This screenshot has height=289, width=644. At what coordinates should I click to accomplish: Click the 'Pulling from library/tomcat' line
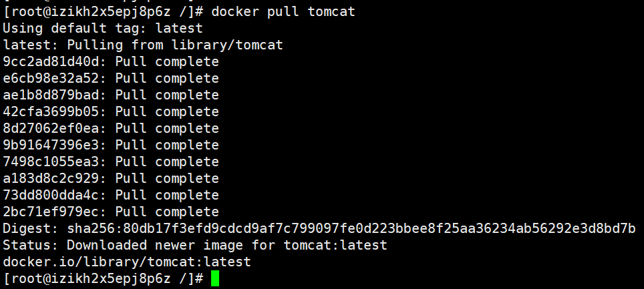[175, 45]
